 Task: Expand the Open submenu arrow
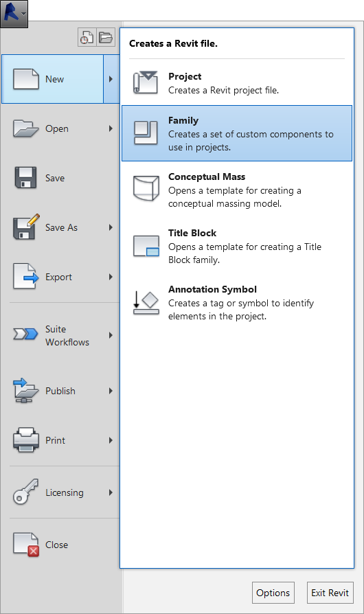pos(111,128)
